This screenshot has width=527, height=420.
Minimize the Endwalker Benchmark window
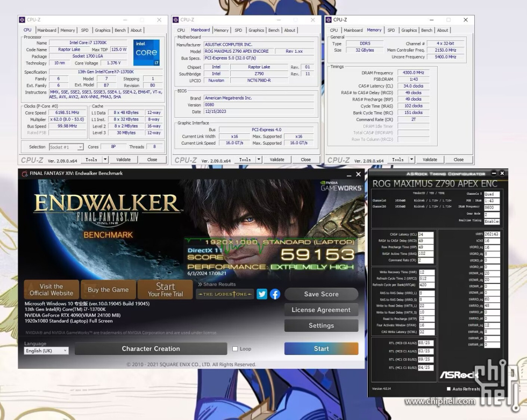click(349, 174)
